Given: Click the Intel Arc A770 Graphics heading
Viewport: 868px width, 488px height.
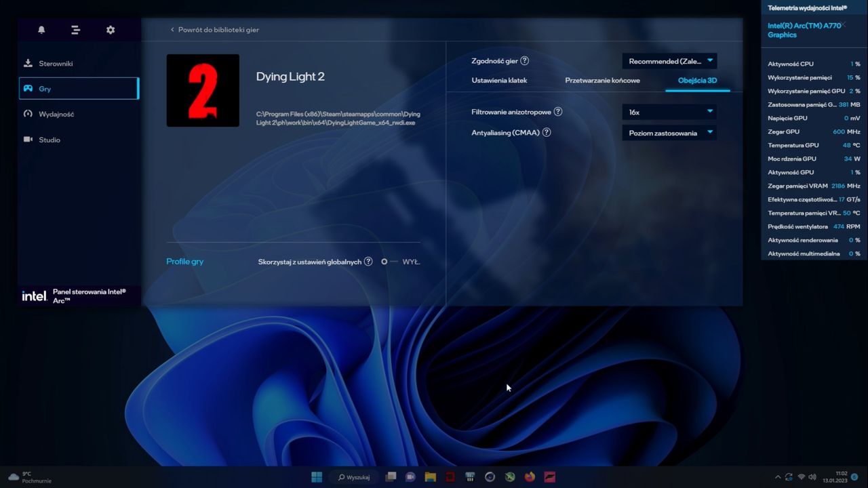Looking at the screenshot, I should pyautogui.click(x=804, y=30).
